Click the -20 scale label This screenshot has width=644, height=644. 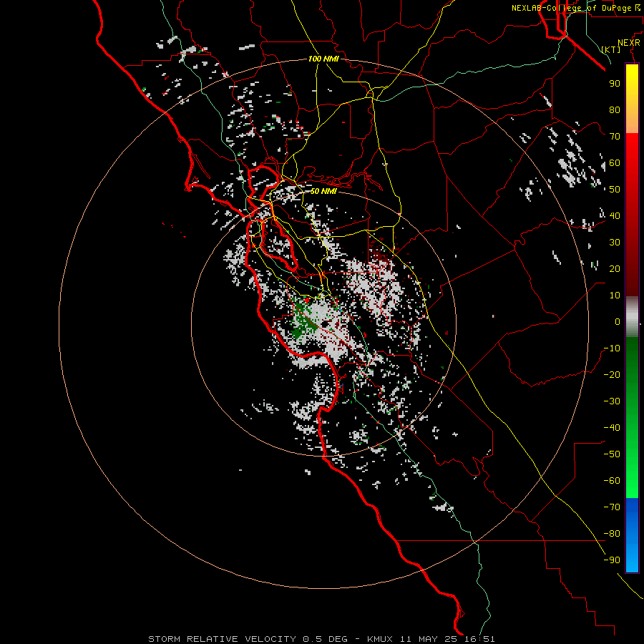[x=612, y=374]
